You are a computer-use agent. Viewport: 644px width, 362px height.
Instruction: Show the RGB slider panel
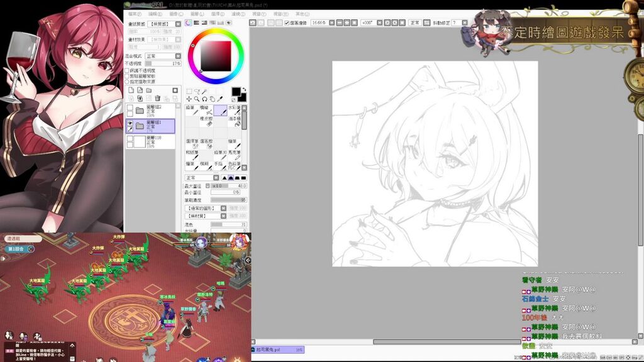point(196,23)
